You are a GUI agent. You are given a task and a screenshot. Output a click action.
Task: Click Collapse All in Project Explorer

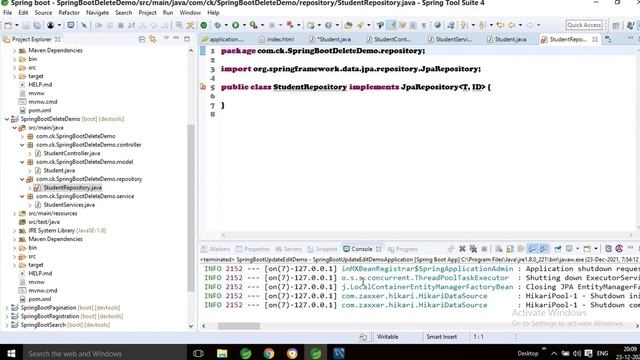[142, 40]
